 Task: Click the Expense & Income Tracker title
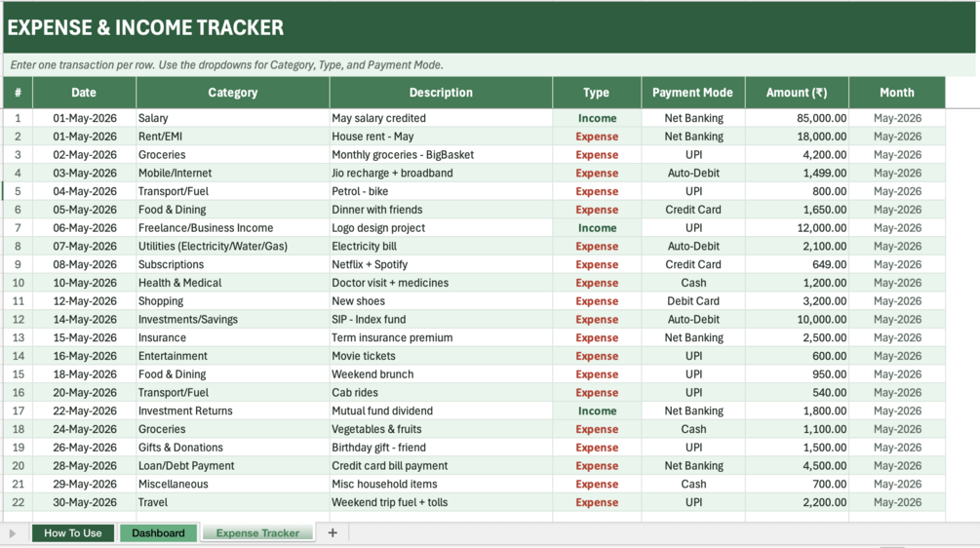[145, 27]
